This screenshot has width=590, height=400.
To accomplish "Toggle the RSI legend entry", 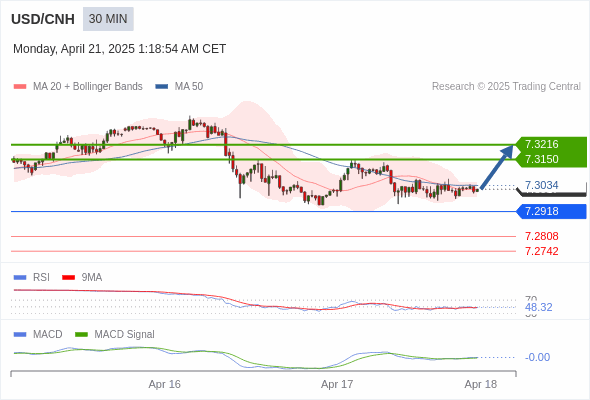I will coord(32,277).
